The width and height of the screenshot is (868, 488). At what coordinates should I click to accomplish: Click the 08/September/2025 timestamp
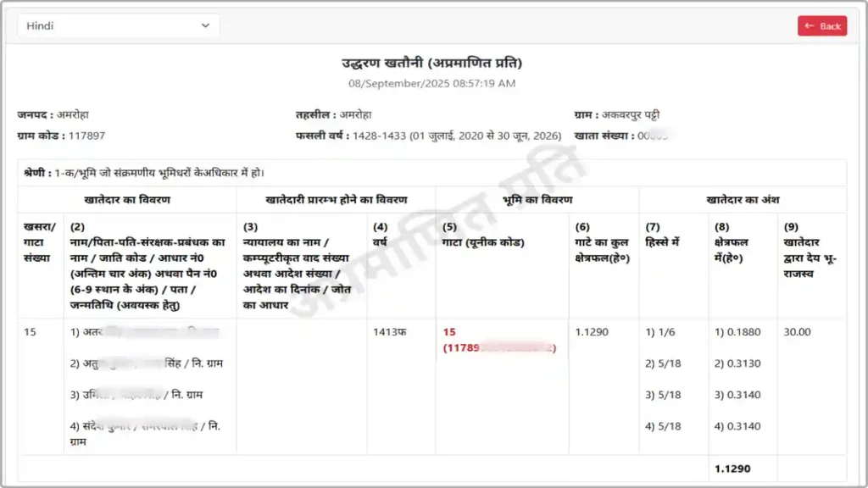433,83
